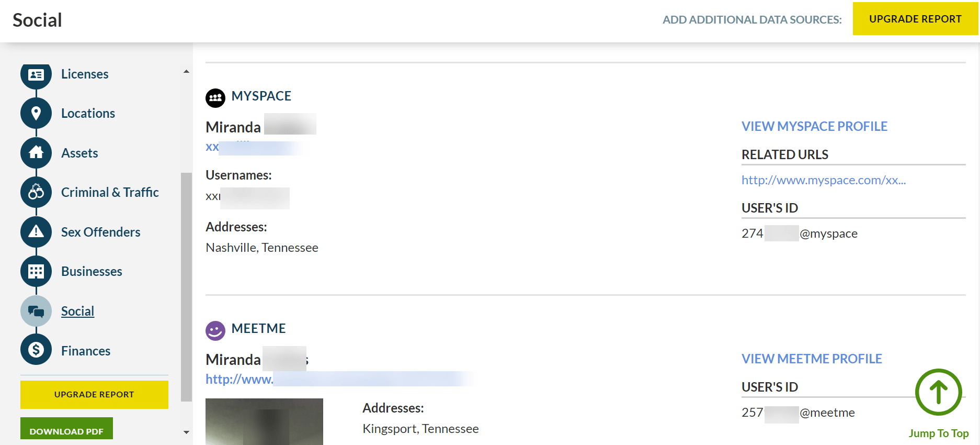Click the Social chat bubbles icon

(36, 311)
